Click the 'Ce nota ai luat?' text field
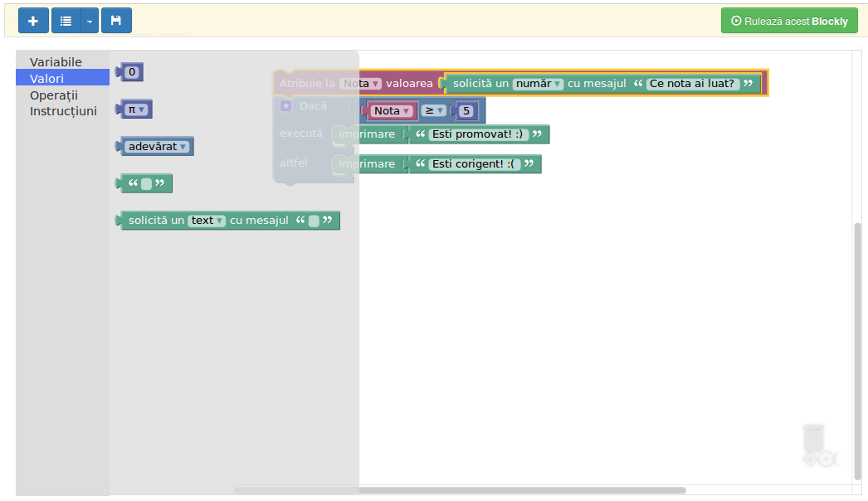Screen dimensions: 868x501 [x=692, y=84]
